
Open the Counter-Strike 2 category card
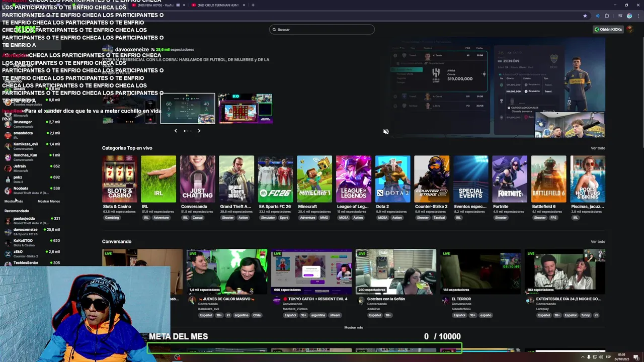[x=432, y=179]
